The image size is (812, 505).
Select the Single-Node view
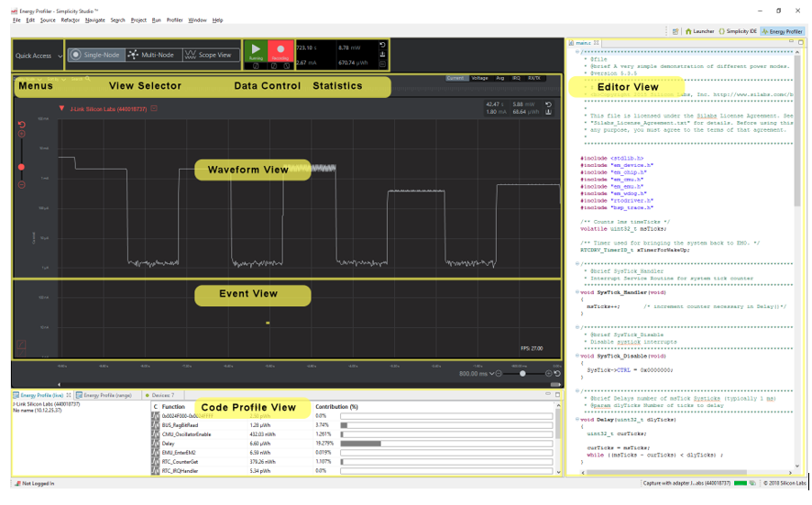[x=96, y=54]
